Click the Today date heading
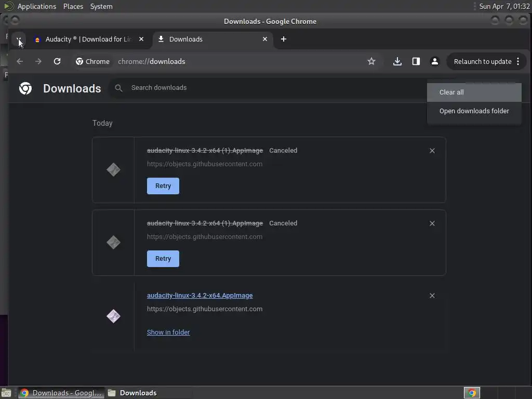Image resolution: width=532 pixels, height=399 pixels. pyautogui.click(x=102, y=123)
